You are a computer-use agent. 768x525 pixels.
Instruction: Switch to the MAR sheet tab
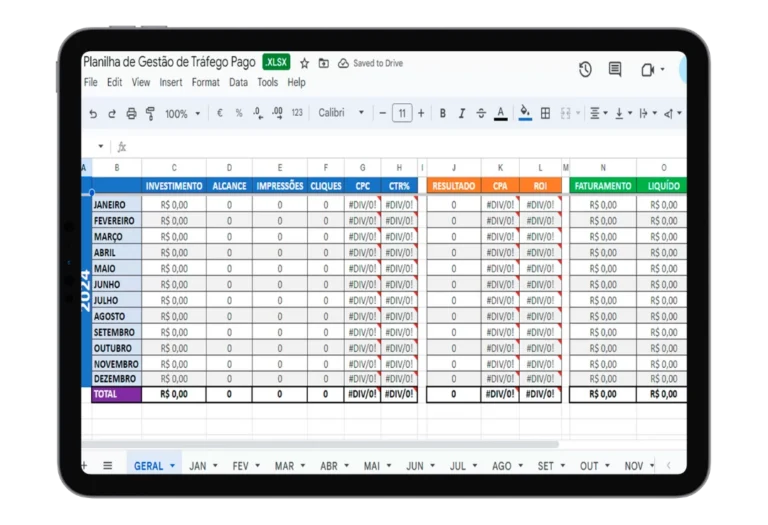284,466
